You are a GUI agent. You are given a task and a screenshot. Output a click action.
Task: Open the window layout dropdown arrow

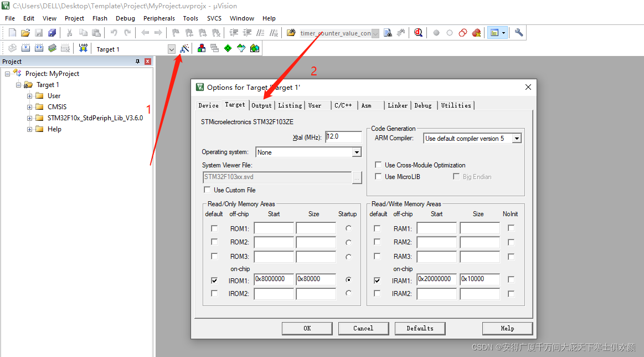(x=504, y=33)
